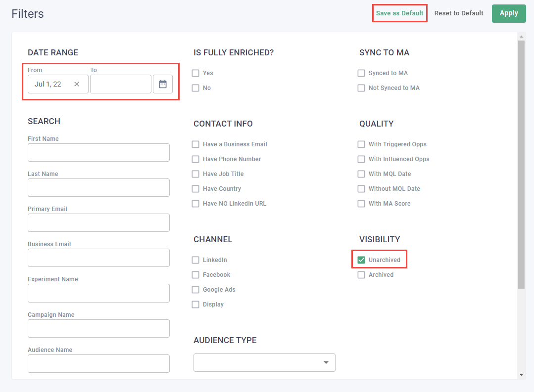Clear the From date Jul 1, 22
The image size is (534, 392).
coord(77,84)
